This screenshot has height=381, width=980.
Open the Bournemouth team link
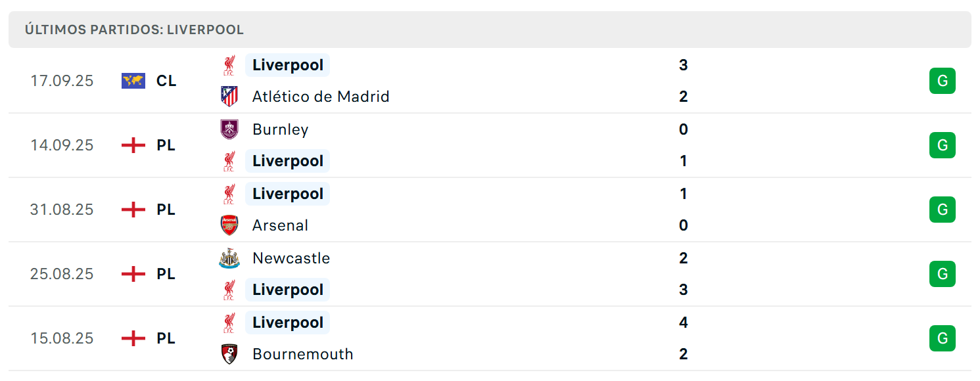(303, 354)
